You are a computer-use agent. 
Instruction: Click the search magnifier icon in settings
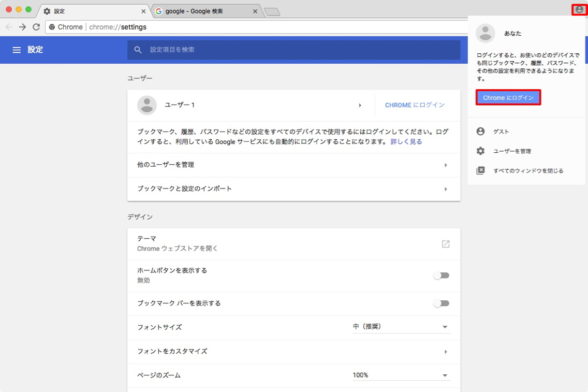click(x=138, y=50)
